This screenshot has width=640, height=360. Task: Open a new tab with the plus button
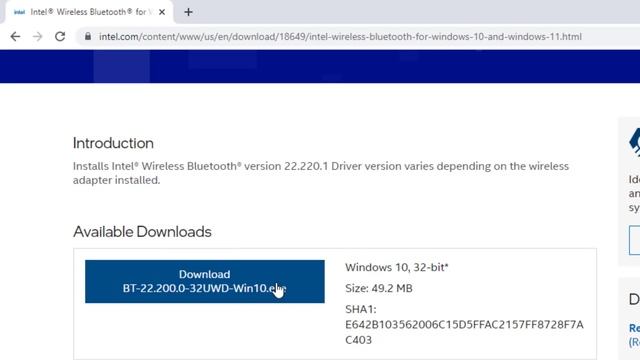click(188, 12)
